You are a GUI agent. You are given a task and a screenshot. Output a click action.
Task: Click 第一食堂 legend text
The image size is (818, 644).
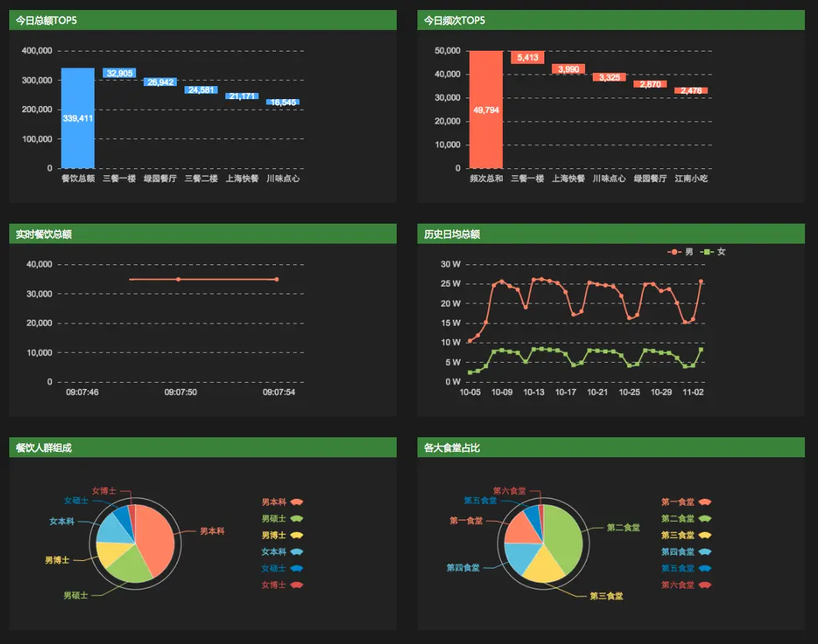(x=677, y=502)
